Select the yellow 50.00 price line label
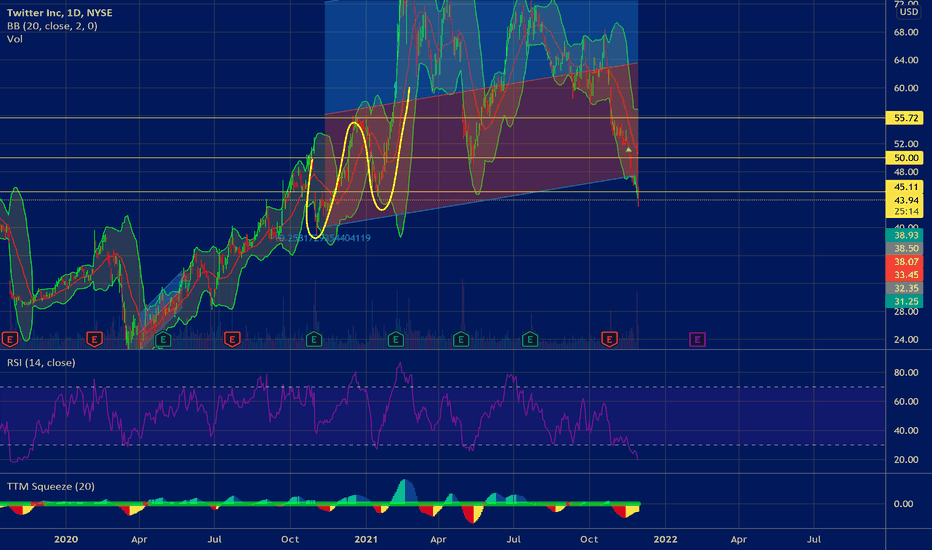Viewport: 932px width, 550px height. click(x=905, y=158)
